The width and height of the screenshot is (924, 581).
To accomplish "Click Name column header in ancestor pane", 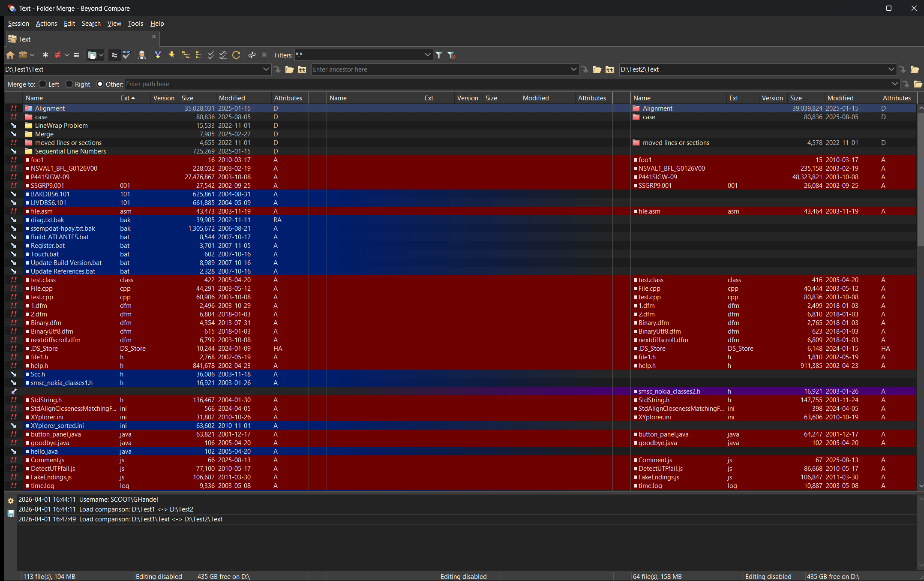I will tap(375, 98).
